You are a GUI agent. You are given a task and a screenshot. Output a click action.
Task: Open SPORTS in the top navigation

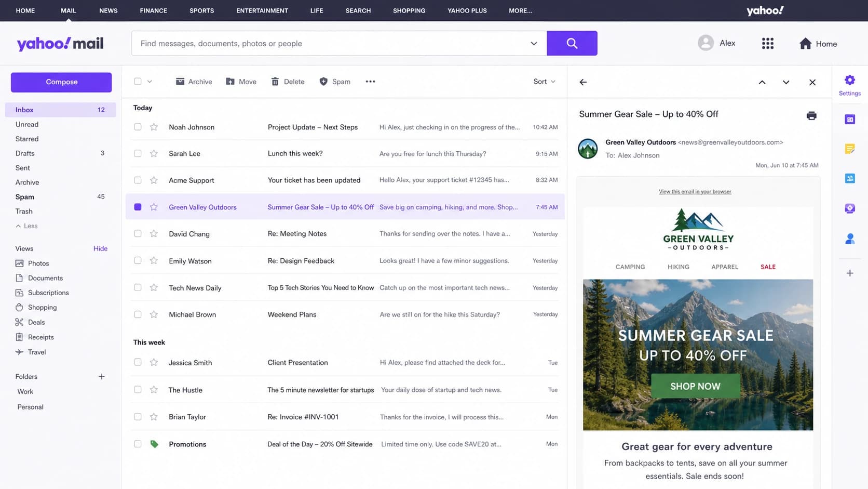202,10
